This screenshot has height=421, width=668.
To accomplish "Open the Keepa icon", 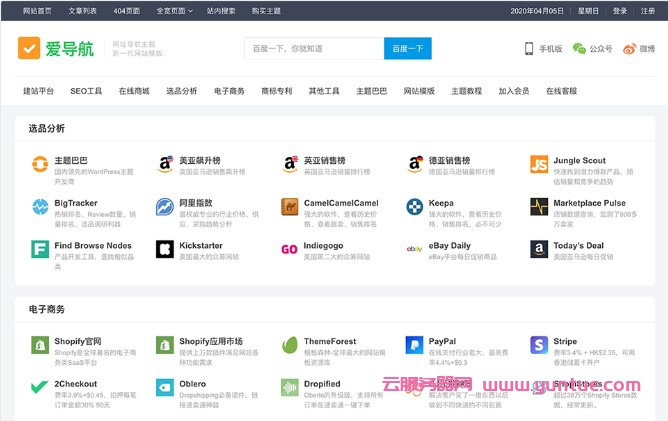I will (x=415, y=207).
